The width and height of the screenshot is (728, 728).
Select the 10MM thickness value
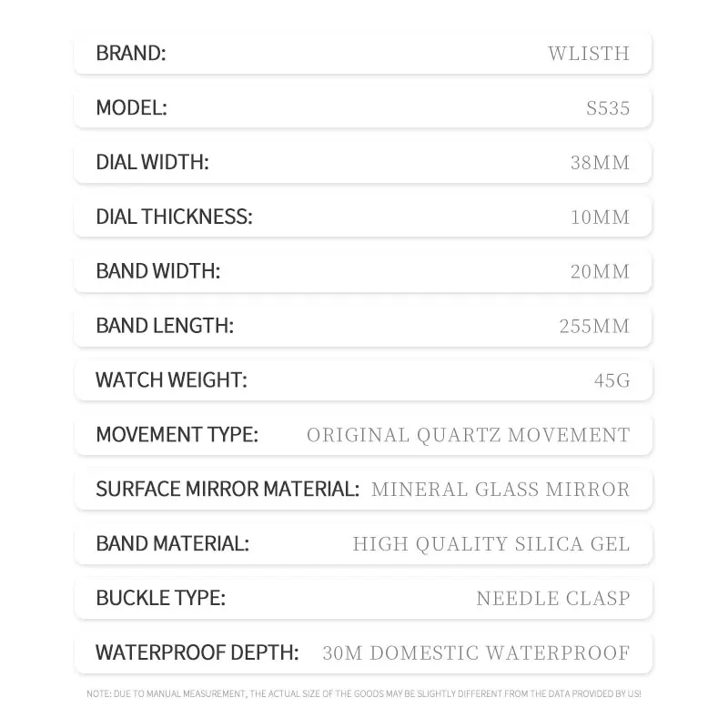[x=600, y=217]
